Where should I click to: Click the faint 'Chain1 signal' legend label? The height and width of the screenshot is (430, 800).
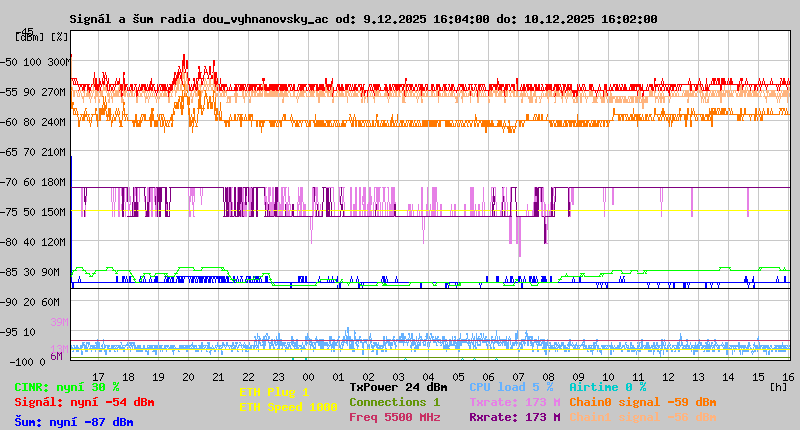pyautogui.click(x=642, y=417)
